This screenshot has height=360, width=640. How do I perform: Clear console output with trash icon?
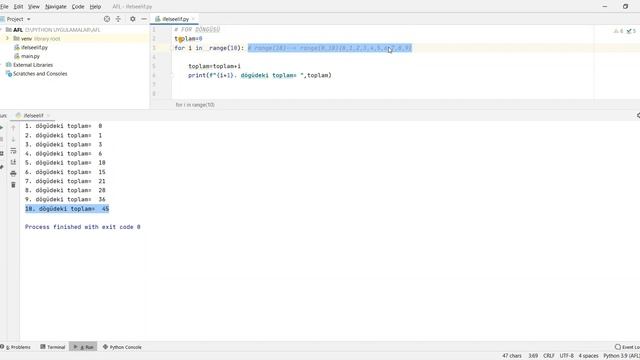[13, 185]
